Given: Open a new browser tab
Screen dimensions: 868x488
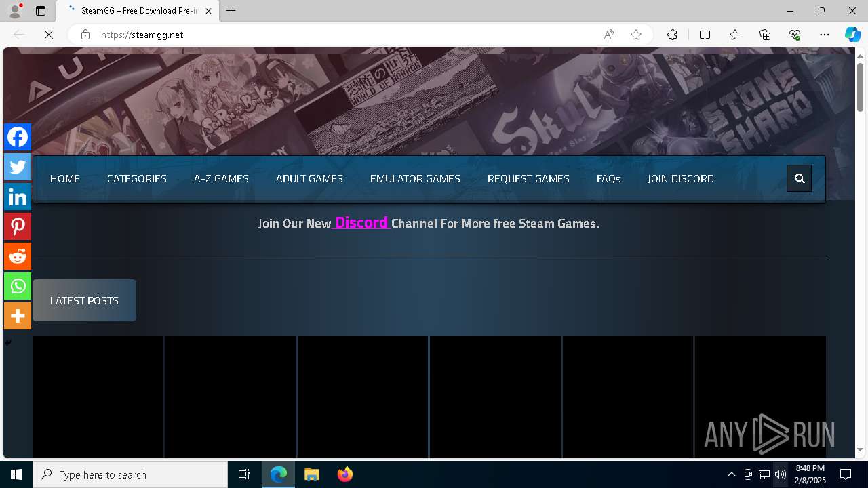Looking at the screenshot, I should click(x=231, y=11).
